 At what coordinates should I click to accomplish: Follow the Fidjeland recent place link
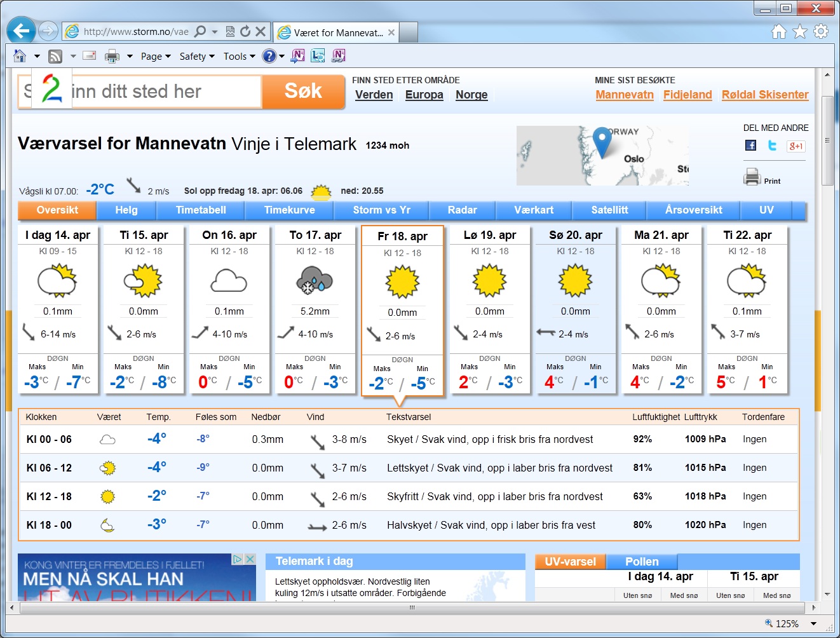(688, 95)
